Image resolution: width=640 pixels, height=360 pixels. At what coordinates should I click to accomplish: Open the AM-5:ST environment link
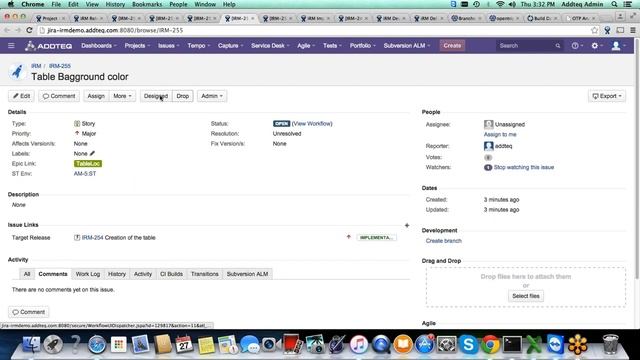(x=85, y=173)
